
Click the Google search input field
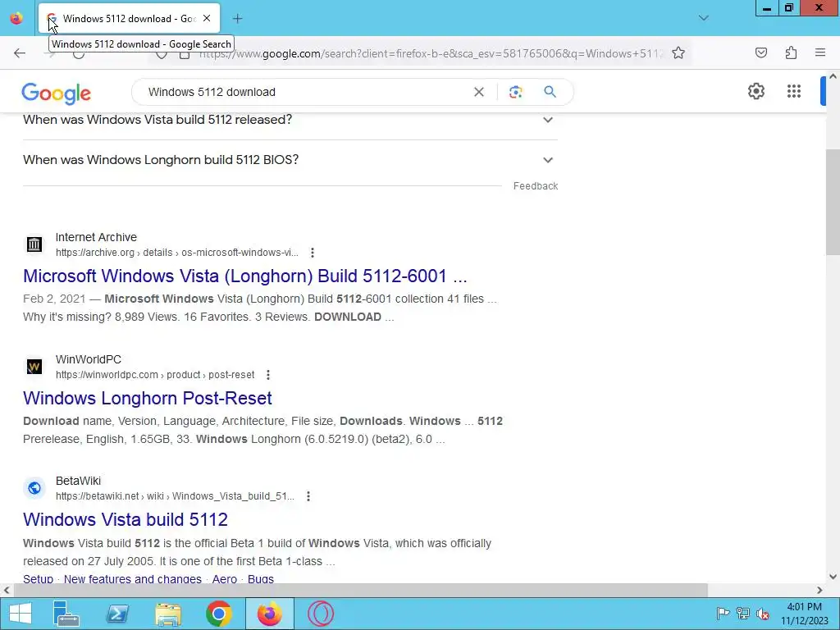[305, 92]
